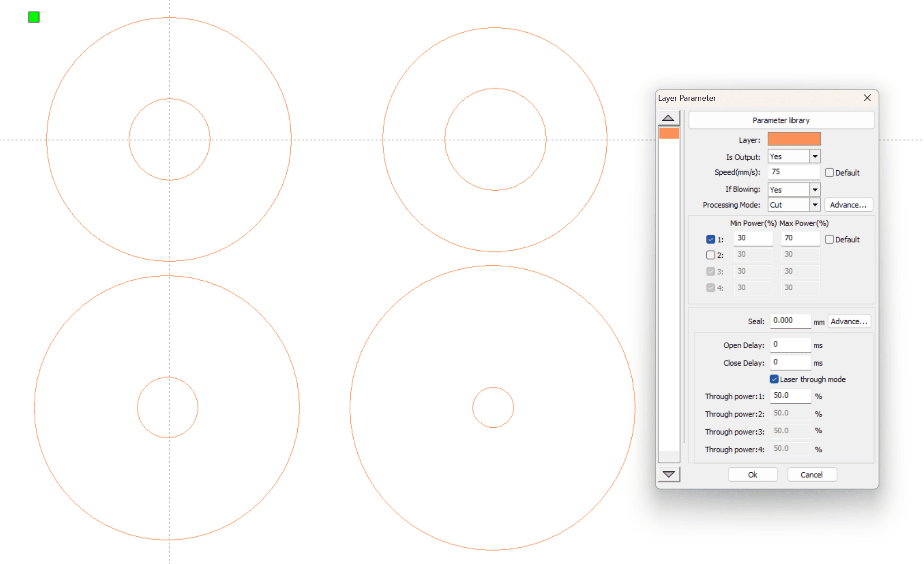The height and width of the screenshot is (564, 924).
Task: Open the Is Output dropdown
Action: [815, 156]
